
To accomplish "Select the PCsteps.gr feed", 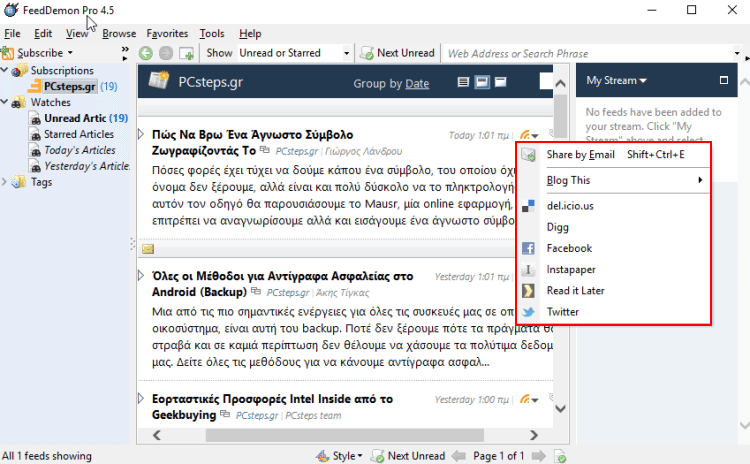I will pos(69,87).
